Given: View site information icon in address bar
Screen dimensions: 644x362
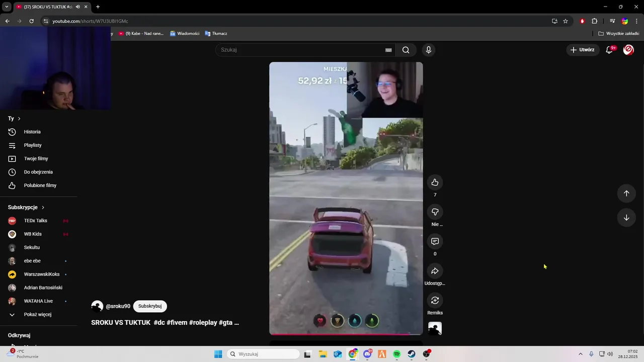Looking at the screenshot, I should point(46,21).
